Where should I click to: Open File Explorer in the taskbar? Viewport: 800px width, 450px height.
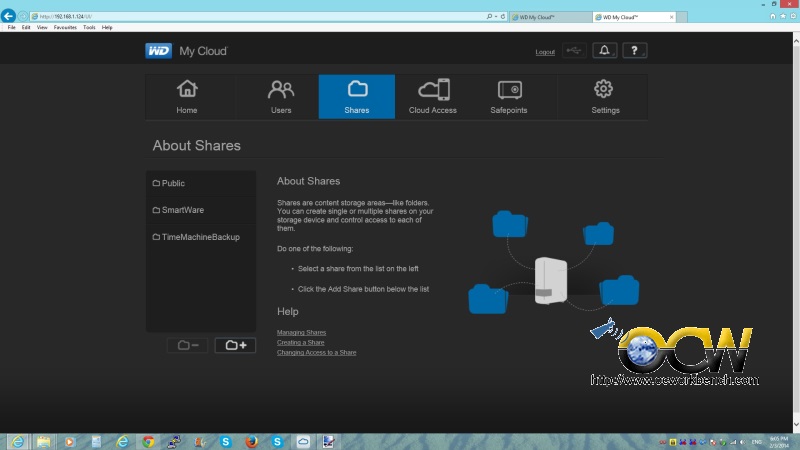pos(43,442)
